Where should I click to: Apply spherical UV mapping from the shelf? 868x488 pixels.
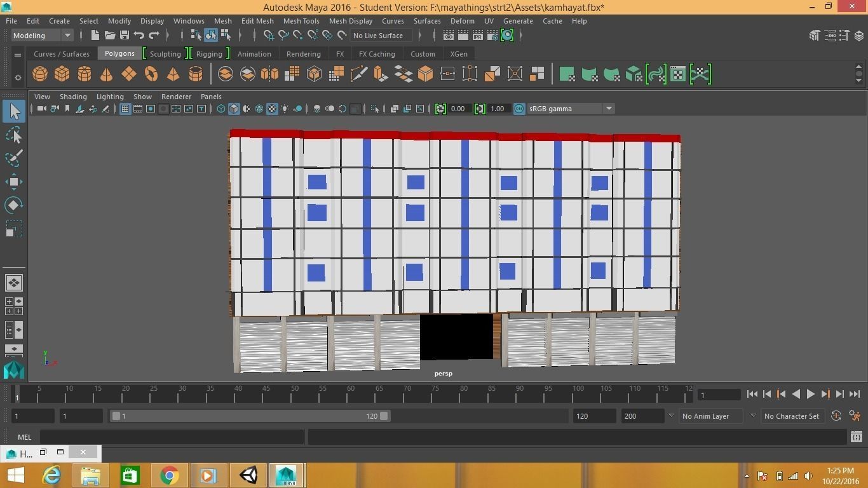coord(612,74)
